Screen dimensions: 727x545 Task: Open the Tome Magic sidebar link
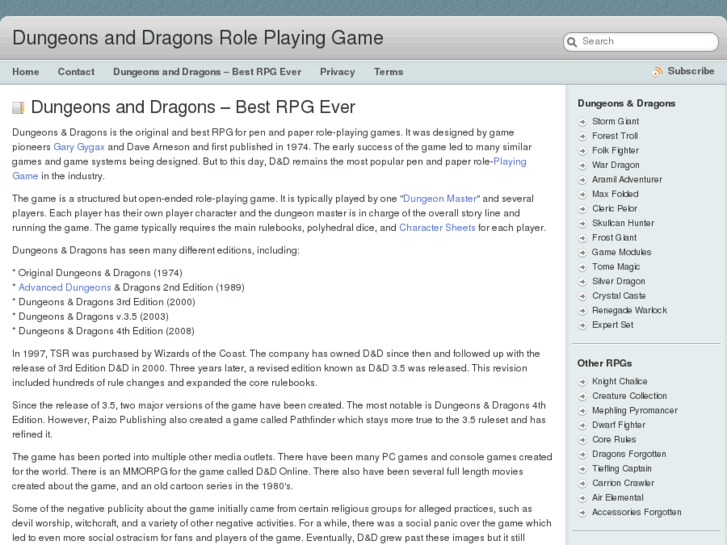pos(616,267)
